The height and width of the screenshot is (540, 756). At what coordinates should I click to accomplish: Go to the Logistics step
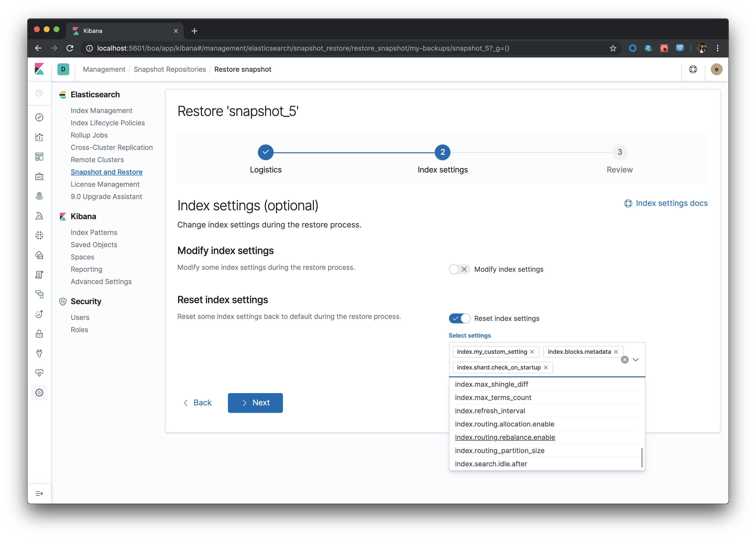point(265,152)
